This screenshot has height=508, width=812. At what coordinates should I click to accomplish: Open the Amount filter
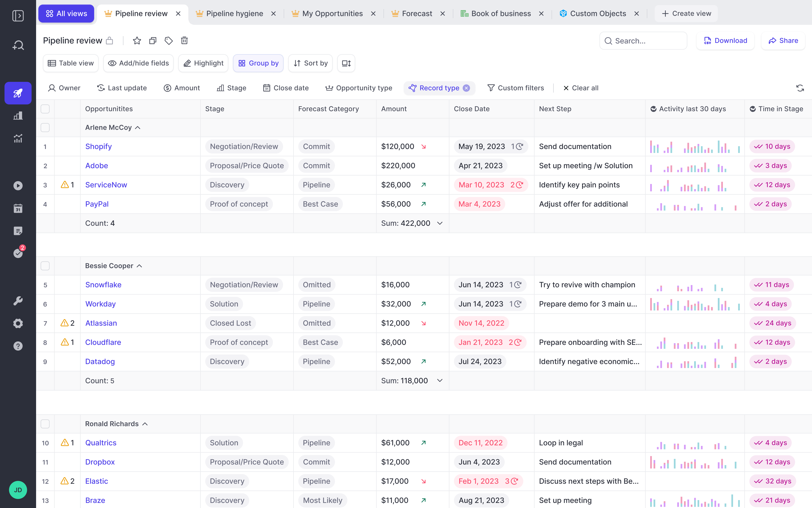pyautogui.click(x=182, y=88)
